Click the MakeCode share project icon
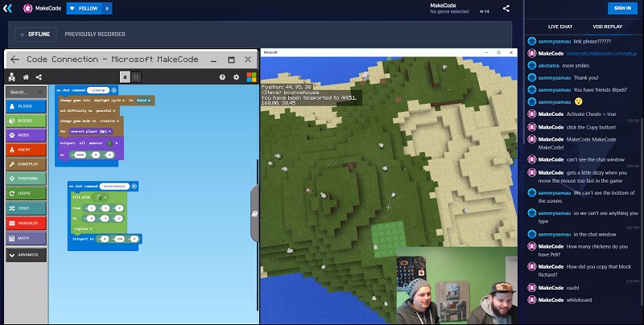 (x=39, y=77)
